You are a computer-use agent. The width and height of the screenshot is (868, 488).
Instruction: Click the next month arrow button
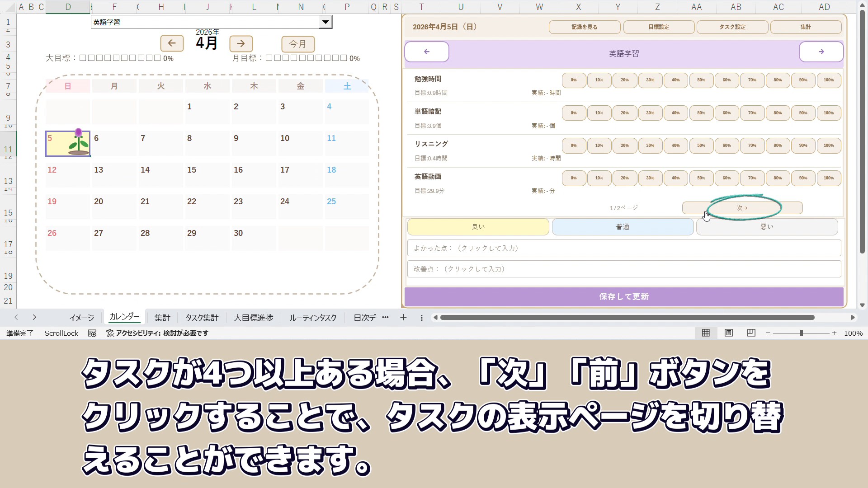(241, 43)
